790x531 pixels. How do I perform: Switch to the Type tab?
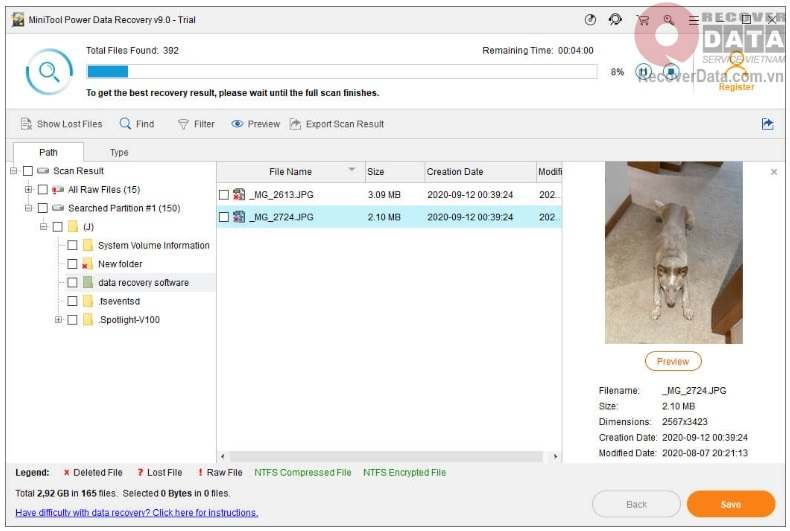(119, 152)
